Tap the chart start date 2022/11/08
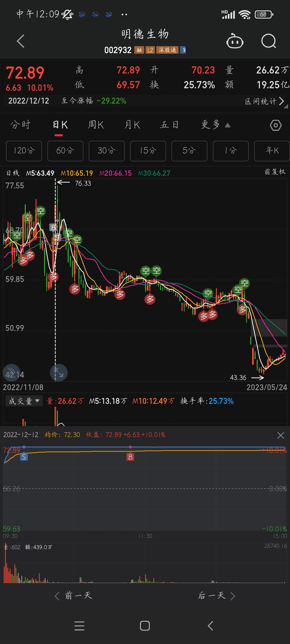Image resolution: width=290 pixels, height=644 pixels. pos(23,387)
